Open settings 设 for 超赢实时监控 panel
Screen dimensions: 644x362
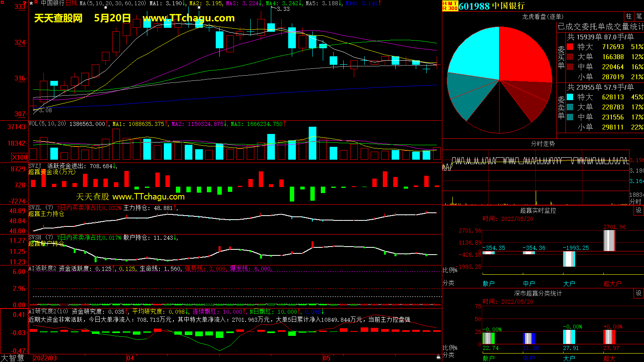[x=639, y=210]
